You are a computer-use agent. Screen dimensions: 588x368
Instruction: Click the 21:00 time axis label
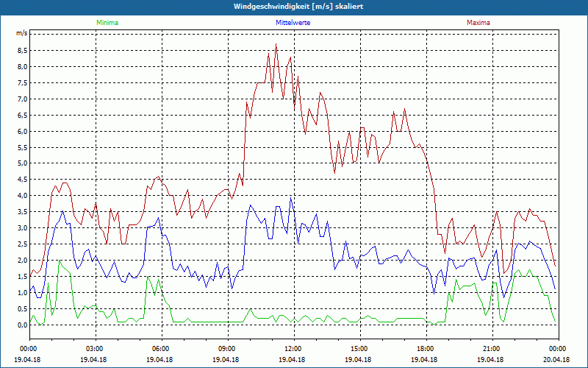pyautogui.click(x=492, y=349)
